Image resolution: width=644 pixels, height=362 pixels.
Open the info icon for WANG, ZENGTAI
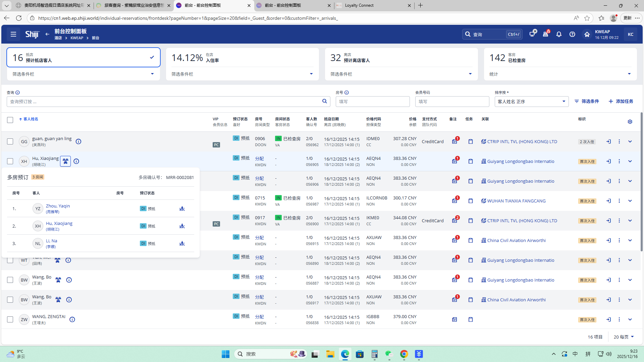(72, 320)
